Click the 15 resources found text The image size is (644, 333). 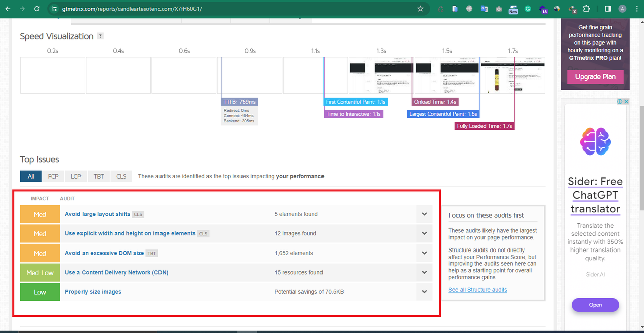pyautogui.click(x=299, y=272)
